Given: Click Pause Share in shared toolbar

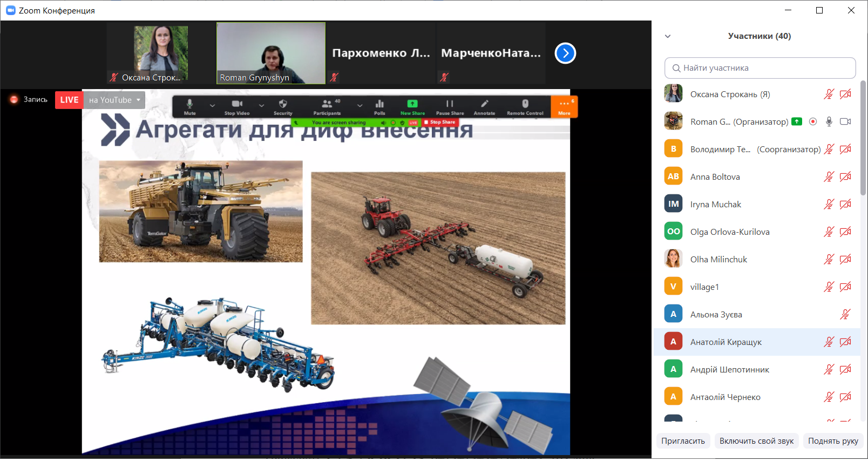Looking at the screenshot, I should click(x=450, y=106).
